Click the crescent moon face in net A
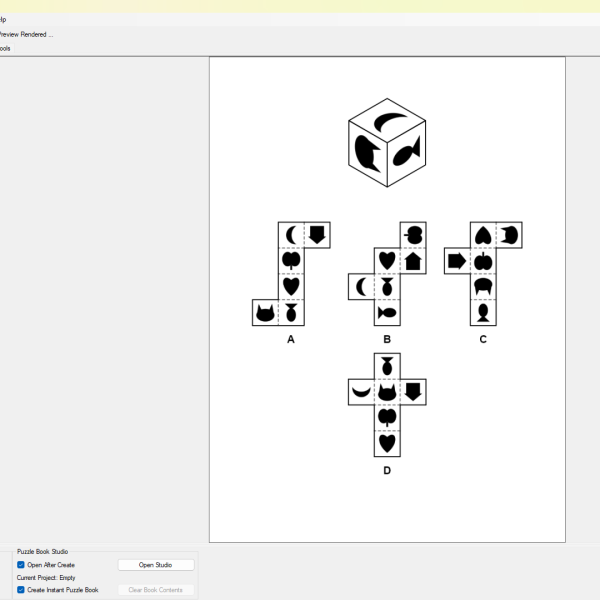Image resolution: width=600 pixels, height=600 pixels. pyautogui.click(x=291, y=235)
